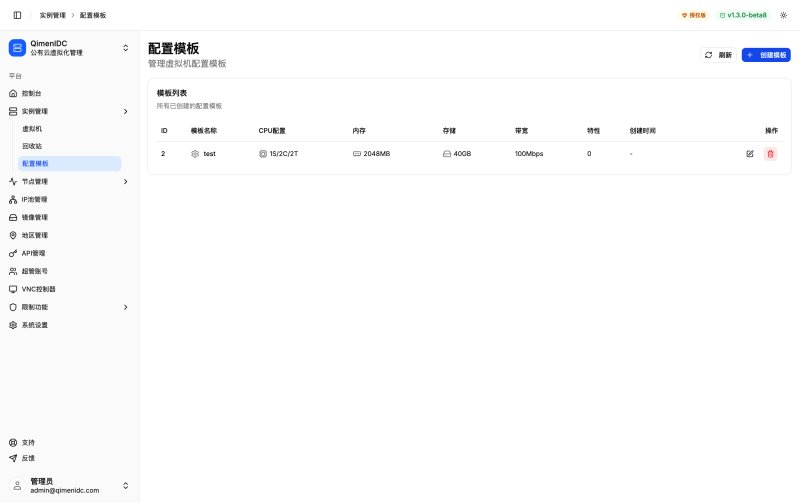
Task: Click the template icon beside test
Action: click(195, 154)
